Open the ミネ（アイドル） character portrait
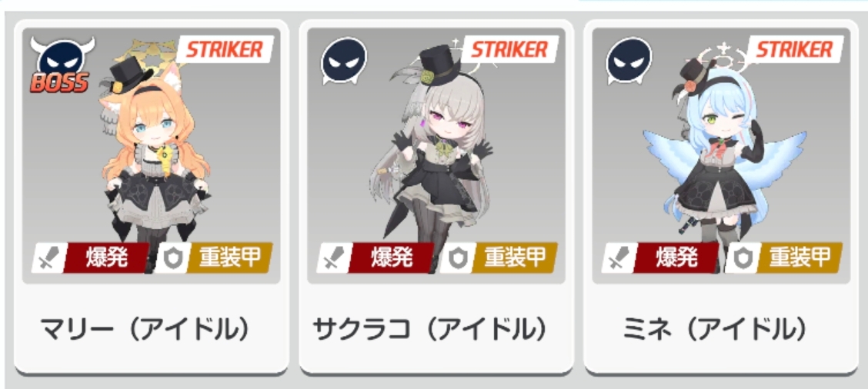The image size is (868, 389). click(721, 156)
